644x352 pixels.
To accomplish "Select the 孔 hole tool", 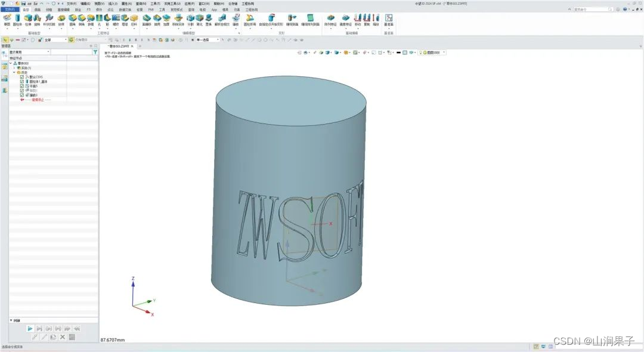I will tap(99, 19).
